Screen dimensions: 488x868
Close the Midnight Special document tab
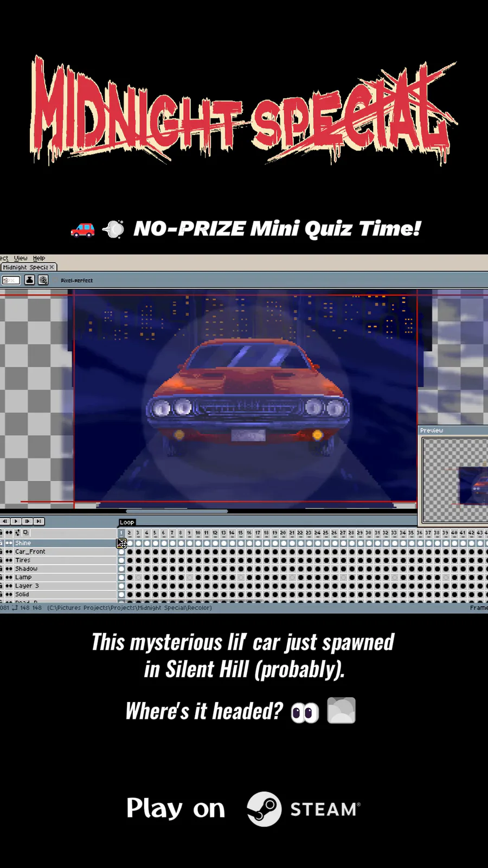(x=52, y=267)
